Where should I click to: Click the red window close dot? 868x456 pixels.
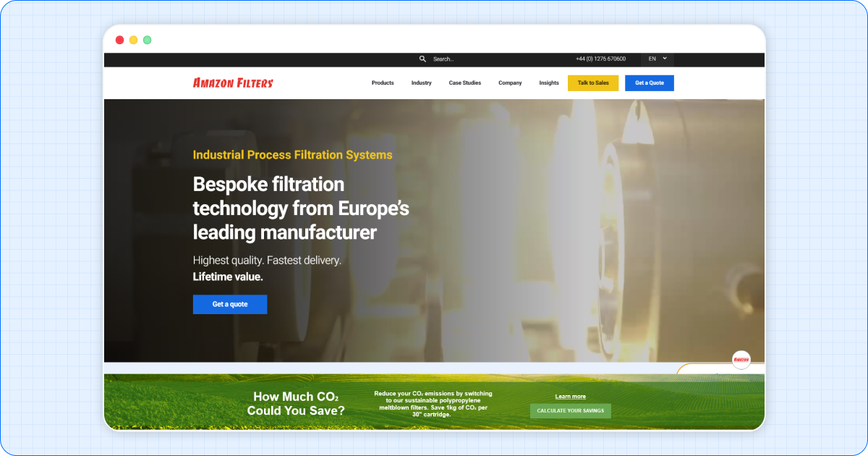[x=119, y=40]
